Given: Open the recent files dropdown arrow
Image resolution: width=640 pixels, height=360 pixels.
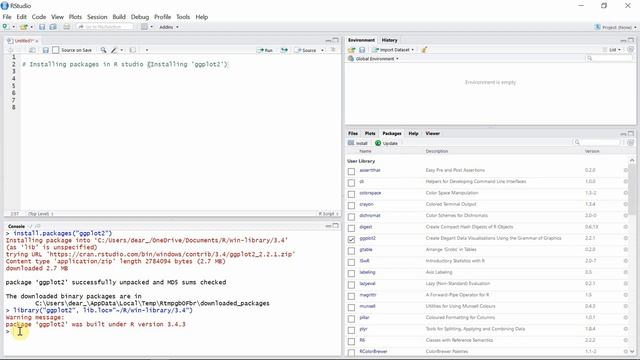Looking at the screenshot, I should (x=31, y=27).
